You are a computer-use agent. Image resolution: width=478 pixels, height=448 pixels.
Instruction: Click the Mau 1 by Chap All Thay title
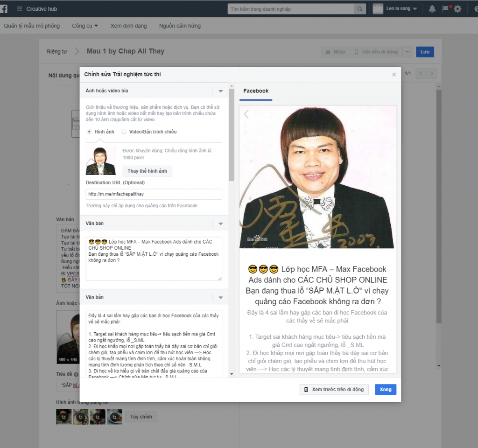[126, 51]
